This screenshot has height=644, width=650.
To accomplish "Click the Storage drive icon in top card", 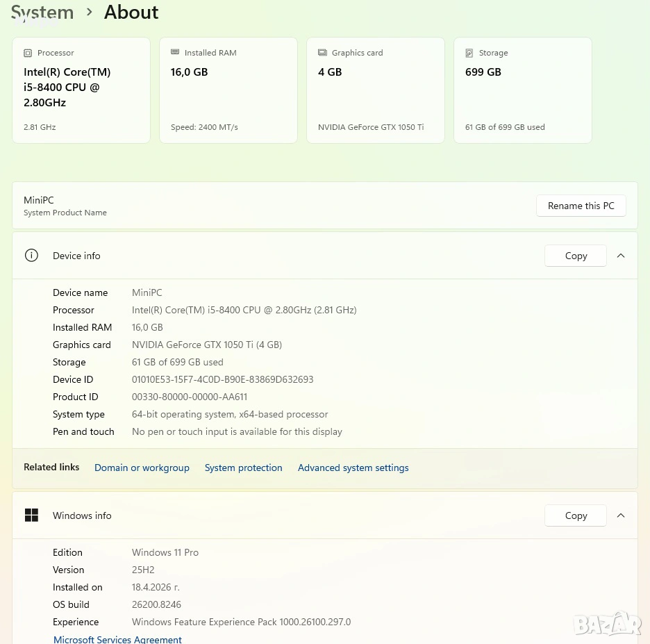I will [x=469, y=53].
